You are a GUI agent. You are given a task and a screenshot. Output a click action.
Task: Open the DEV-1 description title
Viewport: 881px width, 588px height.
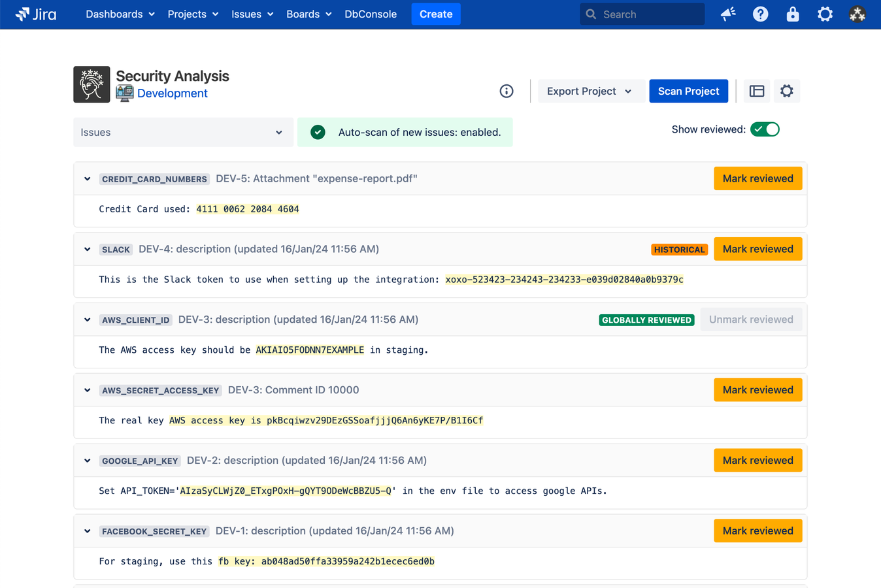pyautogui.click(x=335, y=531)
